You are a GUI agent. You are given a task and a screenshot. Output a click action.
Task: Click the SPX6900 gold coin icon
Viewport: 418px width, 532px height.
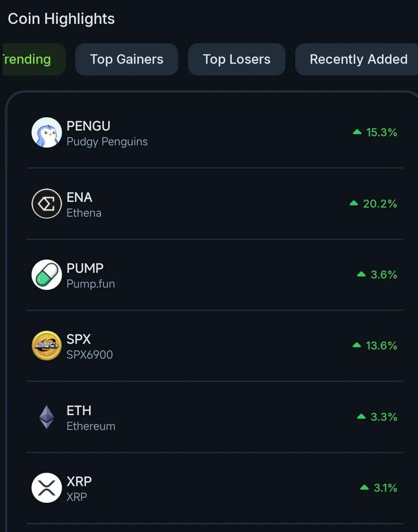pos(47,346)
